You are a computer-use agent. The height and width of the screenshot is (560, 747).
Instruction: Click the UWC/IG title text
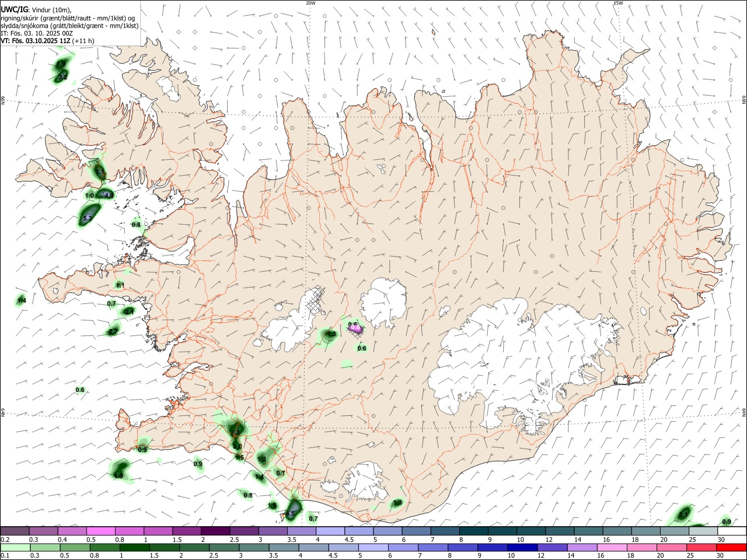14,9
